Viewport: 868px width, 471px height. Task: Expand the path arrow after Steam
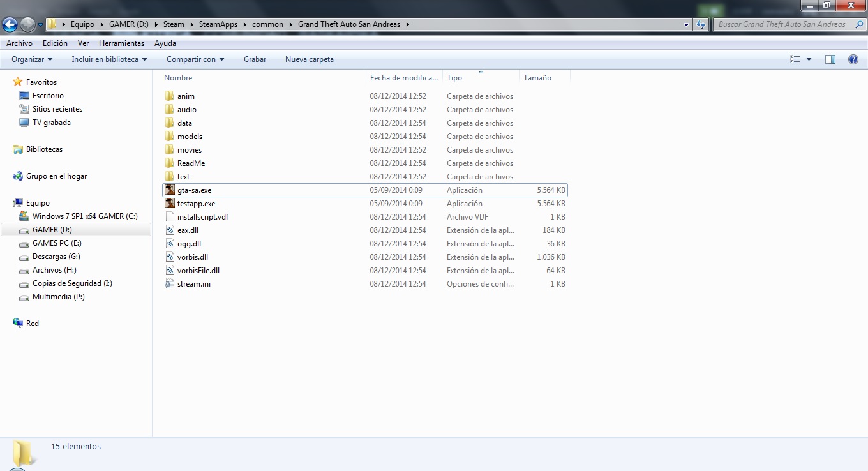(x=191, y=24)
